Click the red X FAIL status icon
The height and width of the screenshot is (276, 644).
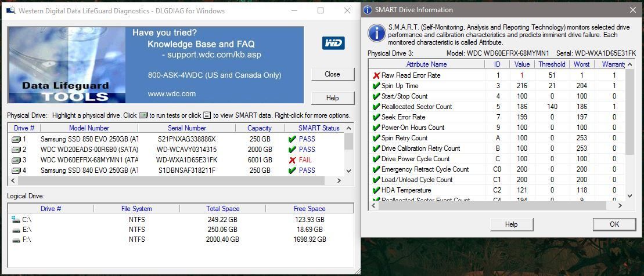[x=293, y=160]
